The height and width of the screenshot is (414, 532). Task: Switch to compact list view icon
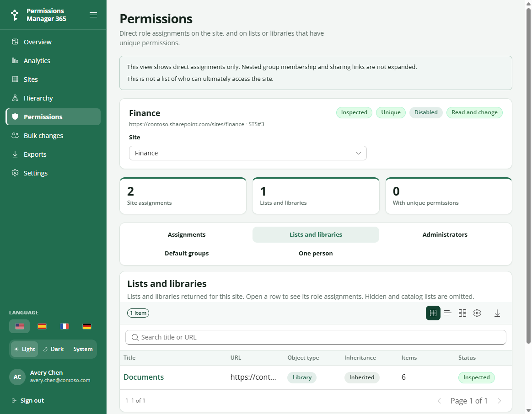[447, 313]
